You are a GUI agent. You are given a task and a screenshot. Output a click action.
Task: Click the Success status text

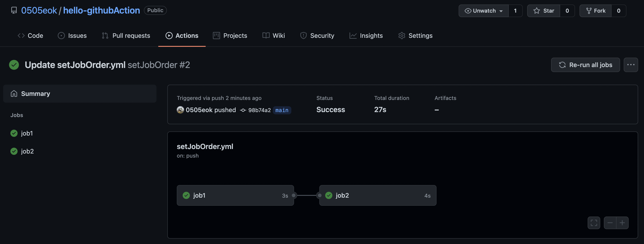pos(331,110)
